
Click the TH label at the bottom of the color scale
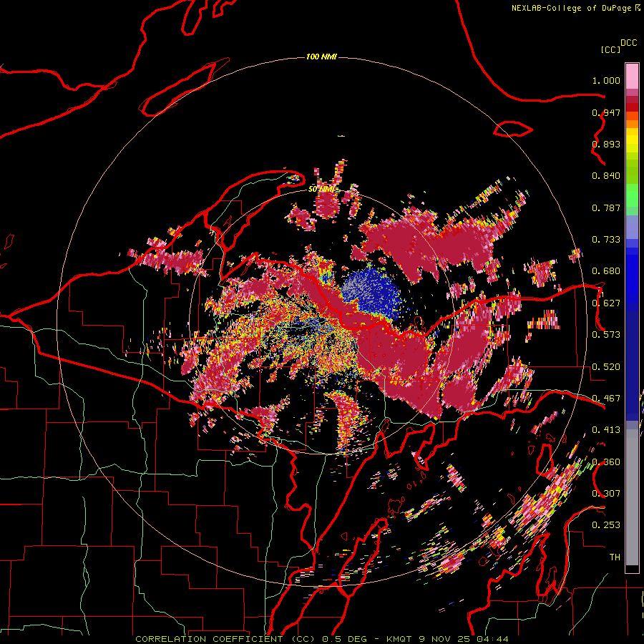tap(615, 557)
